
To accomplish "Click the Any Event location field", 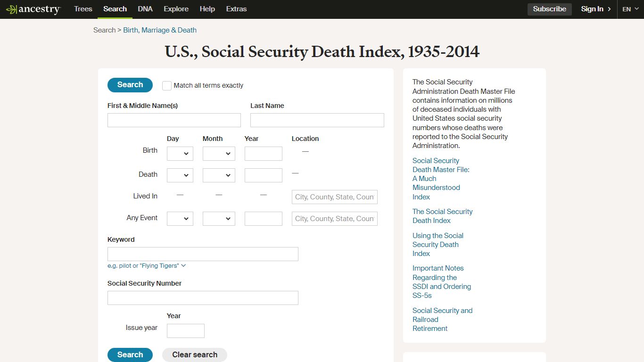I will pos(335,219).
